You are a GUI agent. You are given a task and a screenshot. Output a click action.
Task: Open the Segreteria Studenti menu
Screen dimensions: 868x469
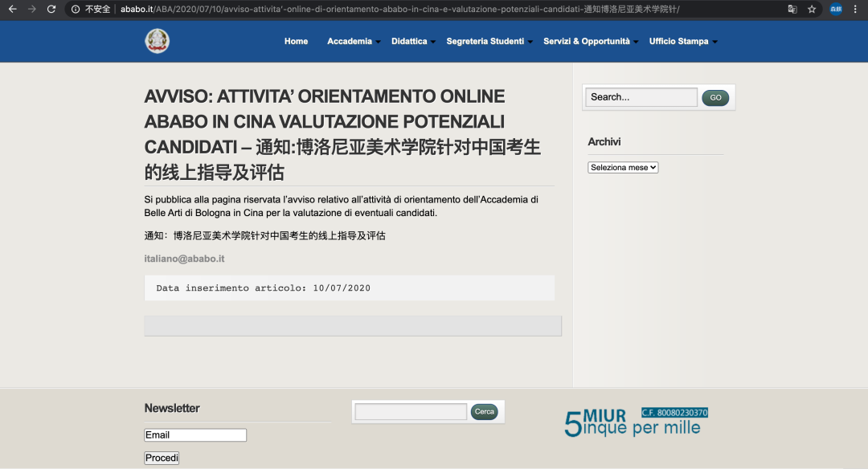[485, 41]
